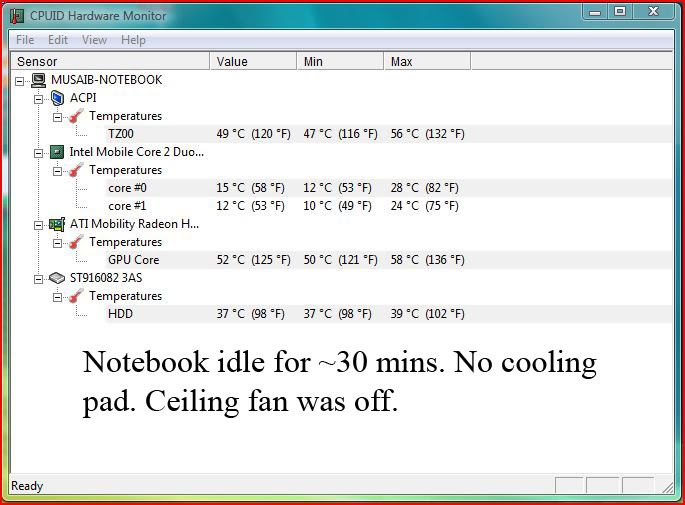Viewport: 685px width, 505px height.
Task: Select the HDD sensor row
Action: 388,314
